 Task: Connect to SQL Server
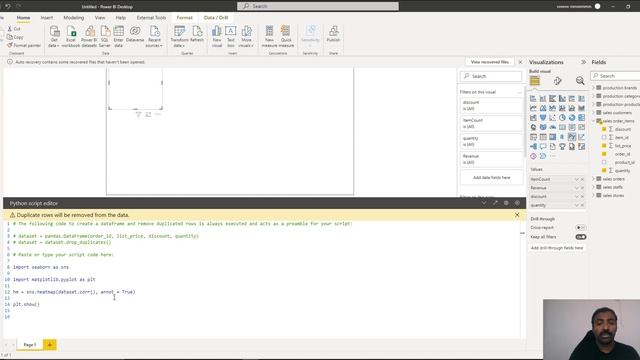(x=105, y=36)
